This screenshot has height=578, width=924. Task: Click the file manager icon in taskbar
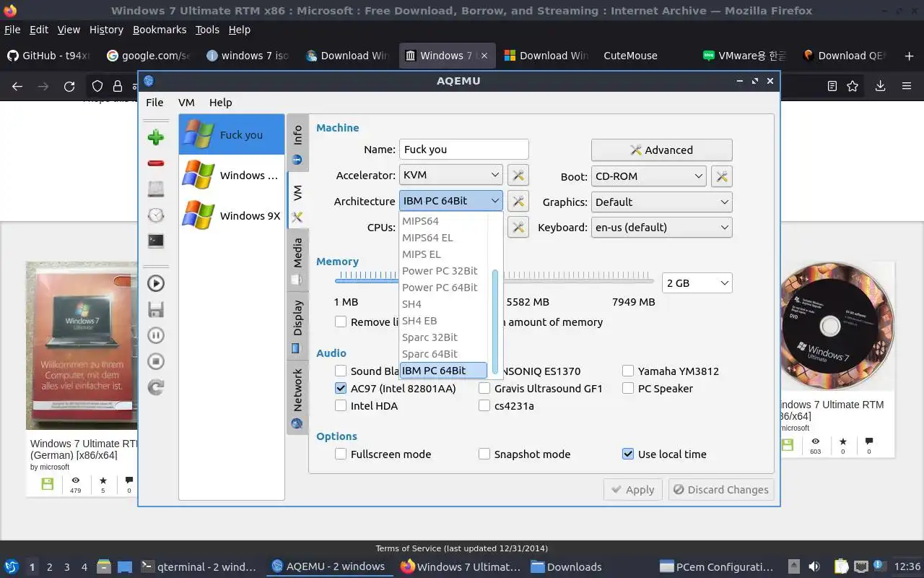pyautogui.click(x=103, y=566)
